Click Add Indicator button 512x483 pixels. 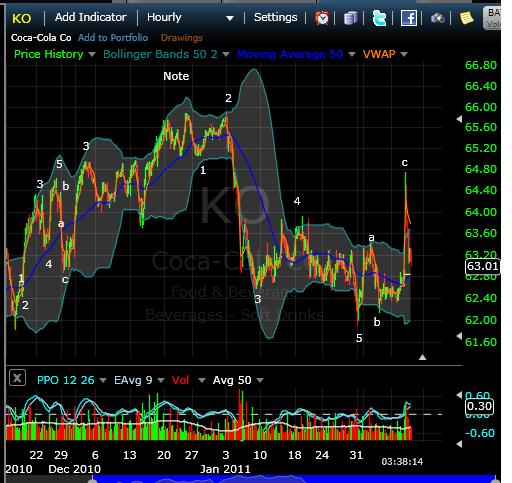tap(91, 17)
